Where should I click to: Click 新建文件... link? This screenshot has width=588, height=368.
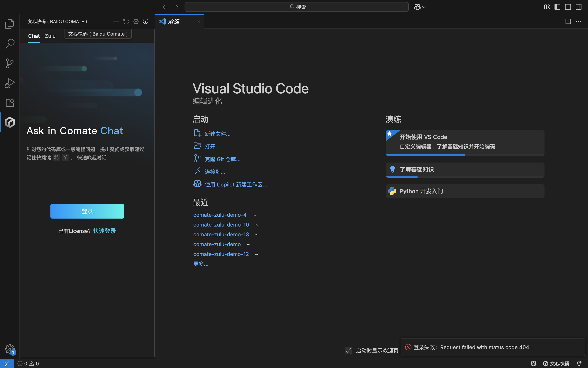pos(217,134)
